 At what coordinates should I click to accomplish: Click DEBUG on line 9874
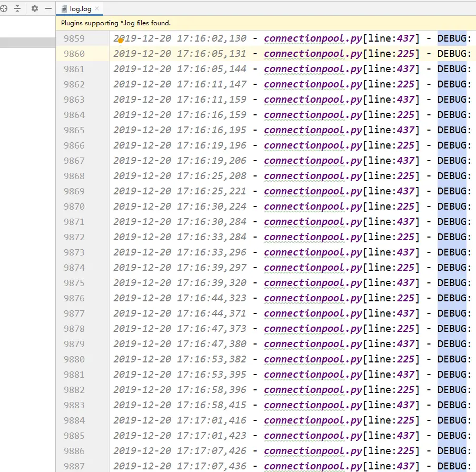(x=452, y=268)
